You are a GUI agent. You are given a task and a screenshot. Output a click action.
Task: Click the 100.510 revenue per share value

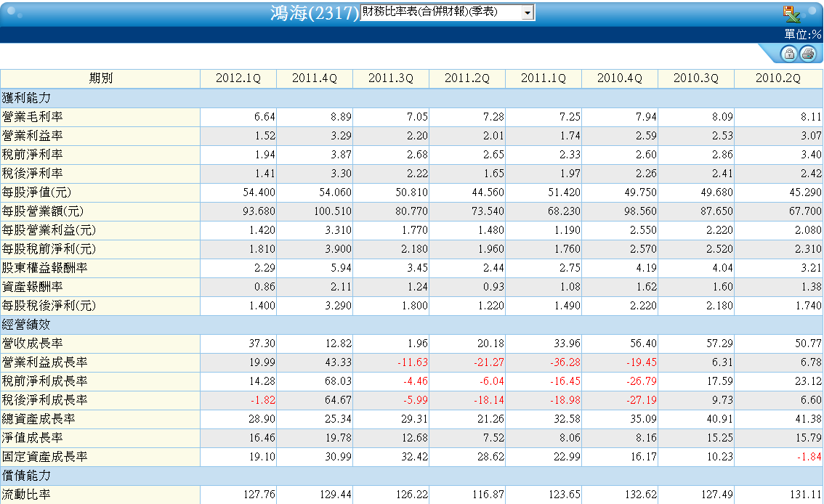[x=332, y=211]
